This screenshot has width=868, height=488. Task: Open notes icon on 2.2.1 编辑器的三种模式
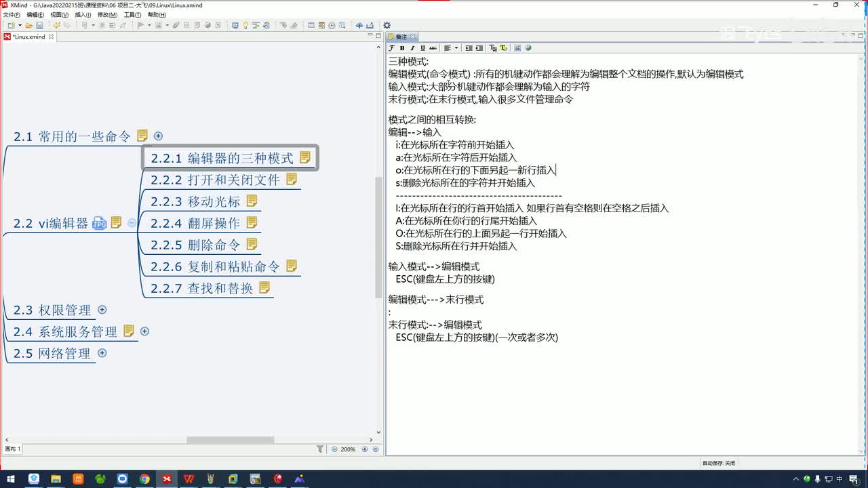(x=305, y=157)
